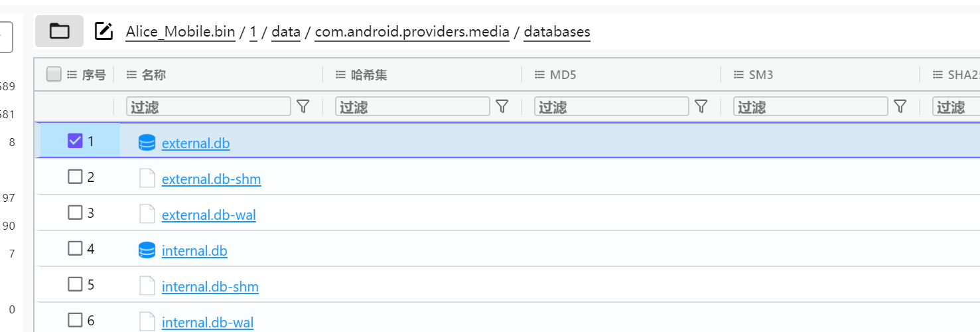Toggle the select-all checkbox in header
Viewport: 980px width, 332px height.
[x=54, y=74]
